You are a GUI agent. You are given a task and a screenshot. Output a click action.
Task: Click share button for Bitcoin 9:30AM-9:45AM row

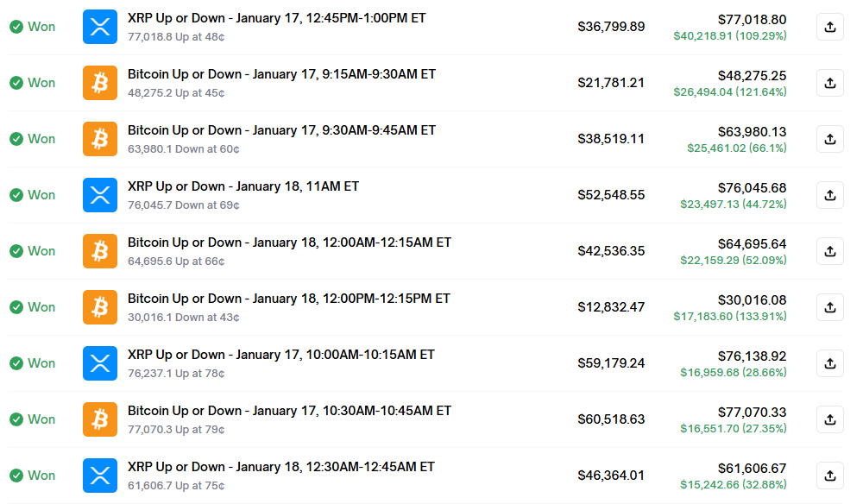tap(829, 139)
